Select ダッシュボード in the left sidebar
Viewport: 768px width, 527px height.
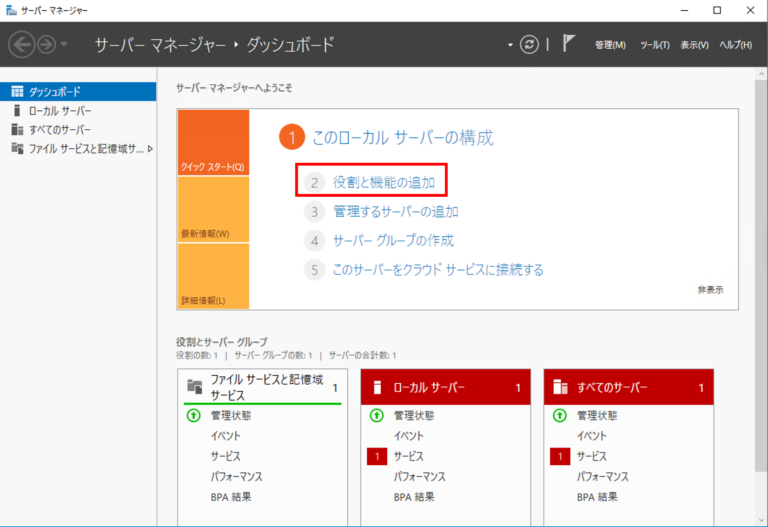[x=78, y=92]
